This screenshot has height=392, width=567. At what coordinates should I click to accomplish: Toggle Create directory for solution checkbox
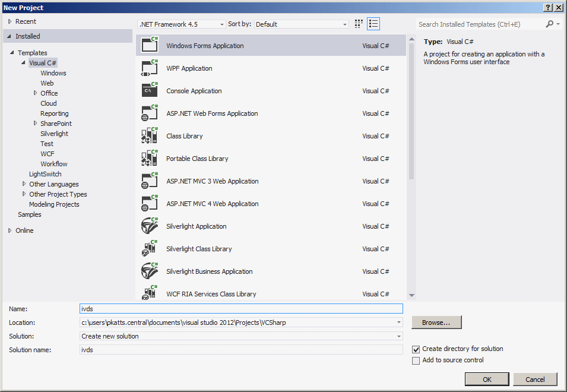click(416, 349)
